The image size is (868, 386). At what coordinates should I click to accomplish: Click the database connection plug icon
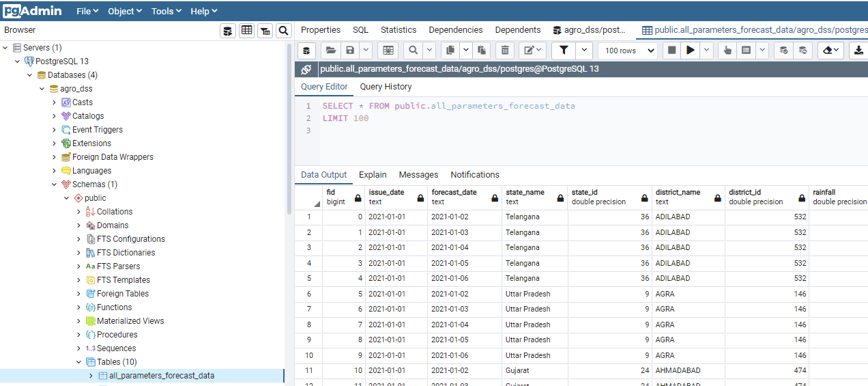click(x=306, y=69)
